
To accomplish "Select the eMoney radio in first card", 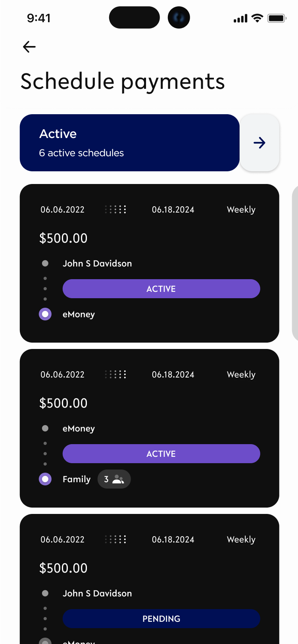I will (45, 314).
